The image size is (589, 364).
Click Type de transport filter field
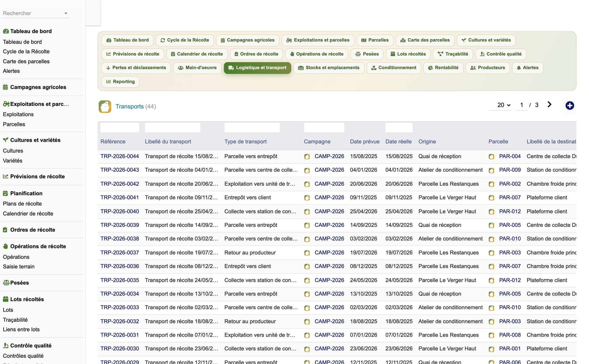(252, 128)
